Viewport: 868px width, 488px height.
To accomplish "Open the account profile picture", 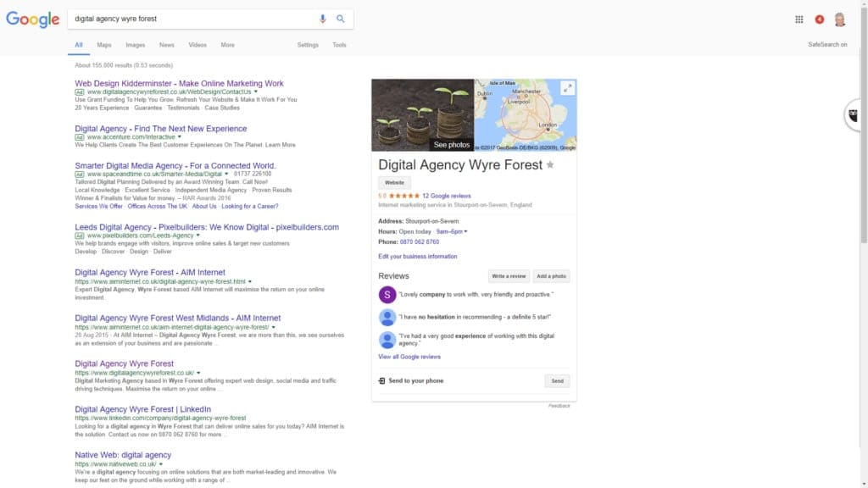I will click(840, 19).
